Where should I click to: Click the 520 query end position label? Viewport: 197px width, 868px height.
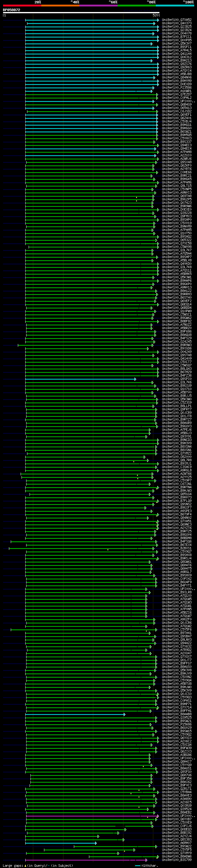tap(155, 15)
